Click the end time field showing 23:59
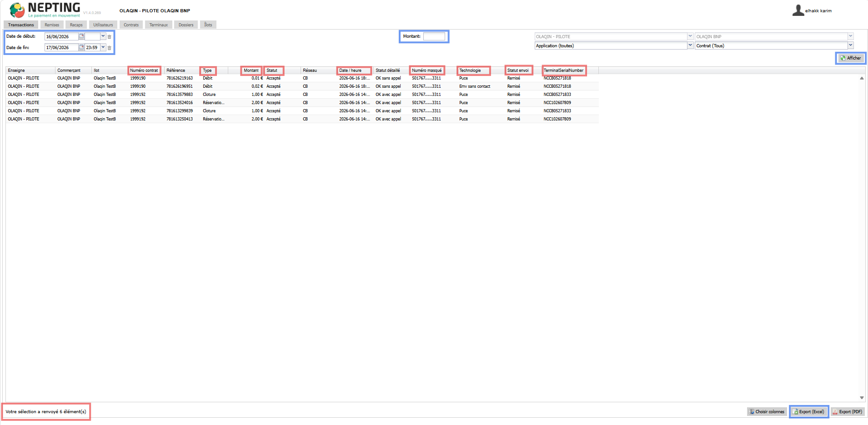Viewport: 868px width, 425px height. [92, 47]
